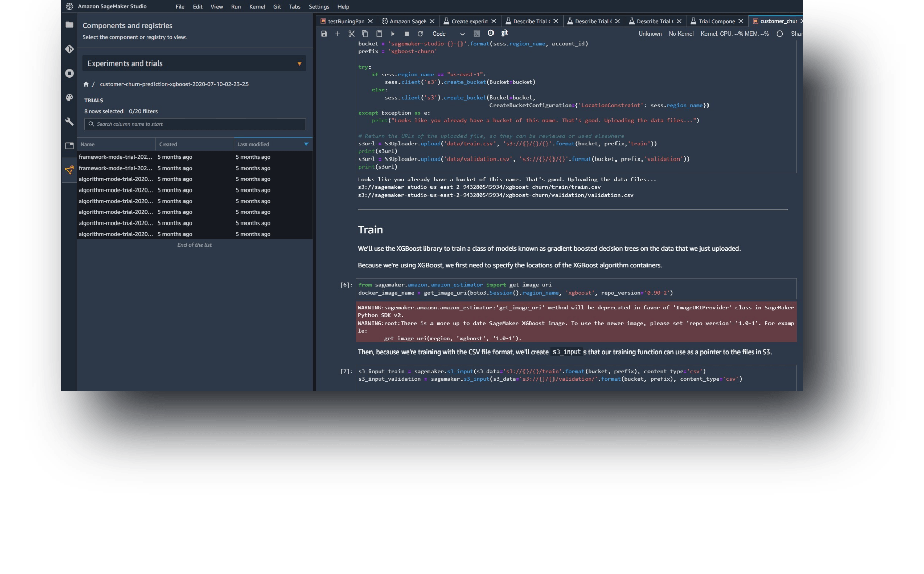Switch to the Trial Component tab
Image resolution: width=924 pixels, height=574 pixels.
click(717, 21)
